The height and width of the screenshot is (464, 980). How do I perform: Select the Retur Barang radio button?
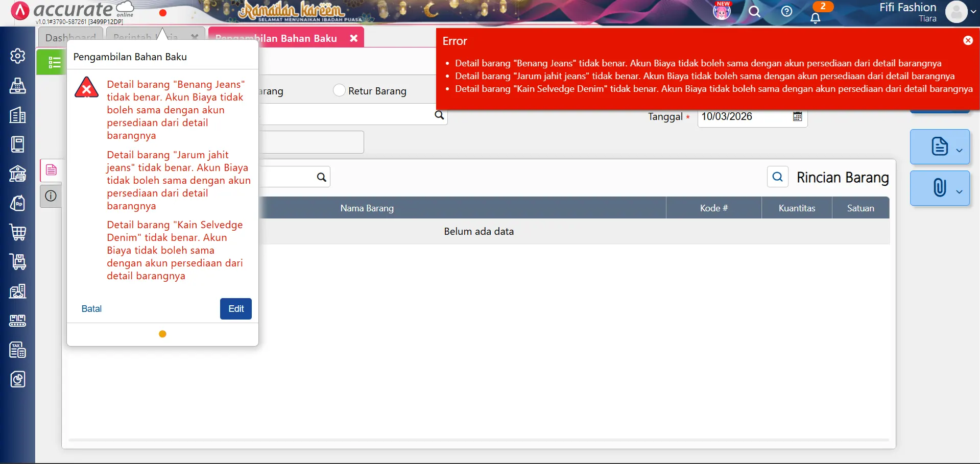coord(339,90)
